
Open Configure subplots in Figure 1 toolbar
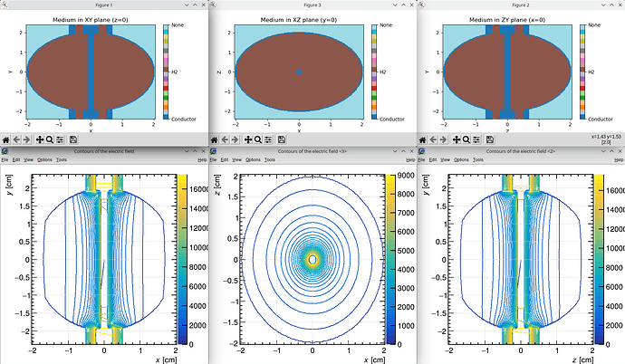click(x=60, y=139)
